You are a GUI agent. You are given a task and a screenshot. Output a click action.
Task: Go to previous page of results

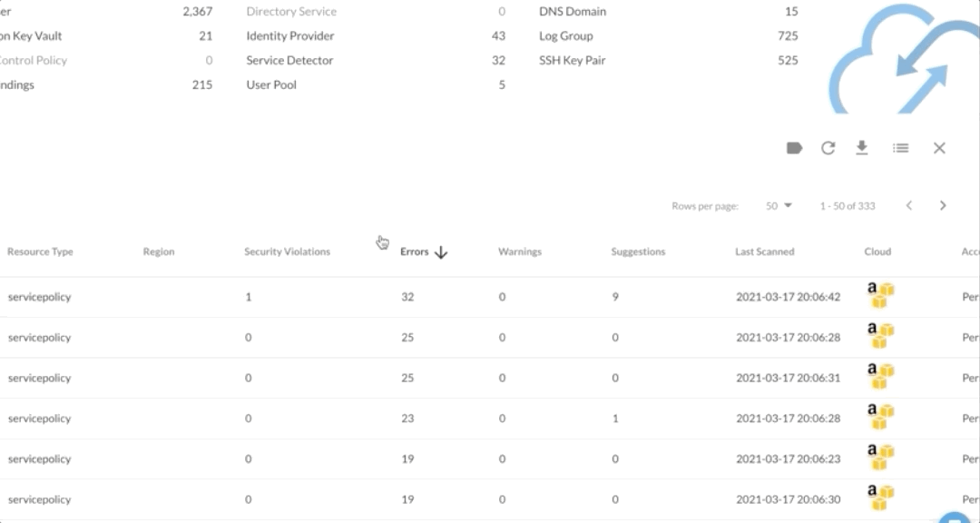[x=909, y=206]
